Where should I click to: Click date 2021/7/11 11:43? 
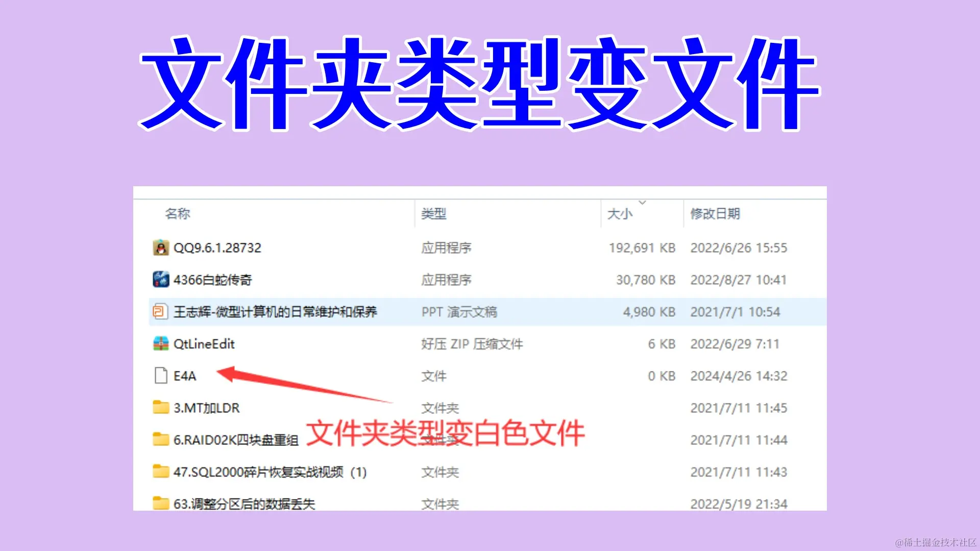point(739,472)
